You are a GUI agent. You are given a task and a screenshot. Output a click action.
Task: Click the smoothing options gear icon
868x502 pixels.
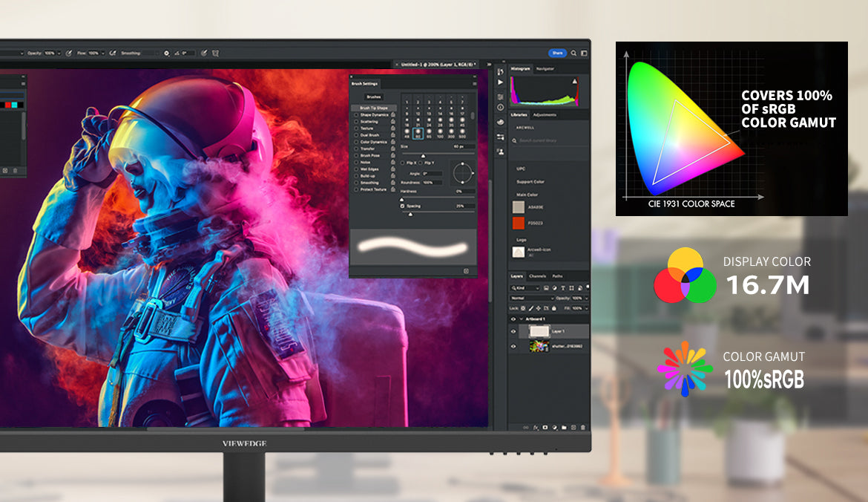pos(166,53)
